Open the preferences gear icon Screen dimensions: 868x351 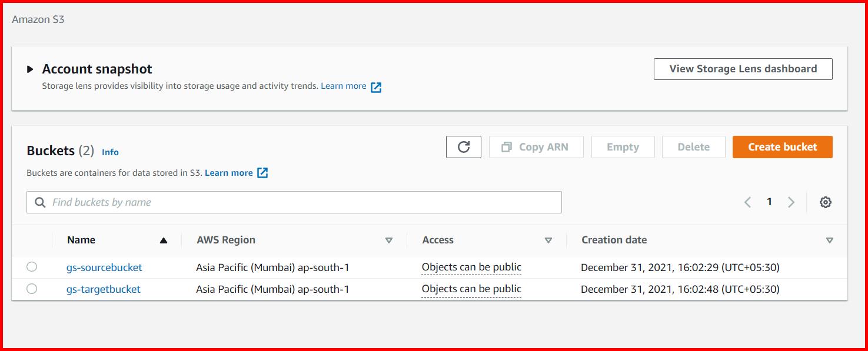coord(825,202)
